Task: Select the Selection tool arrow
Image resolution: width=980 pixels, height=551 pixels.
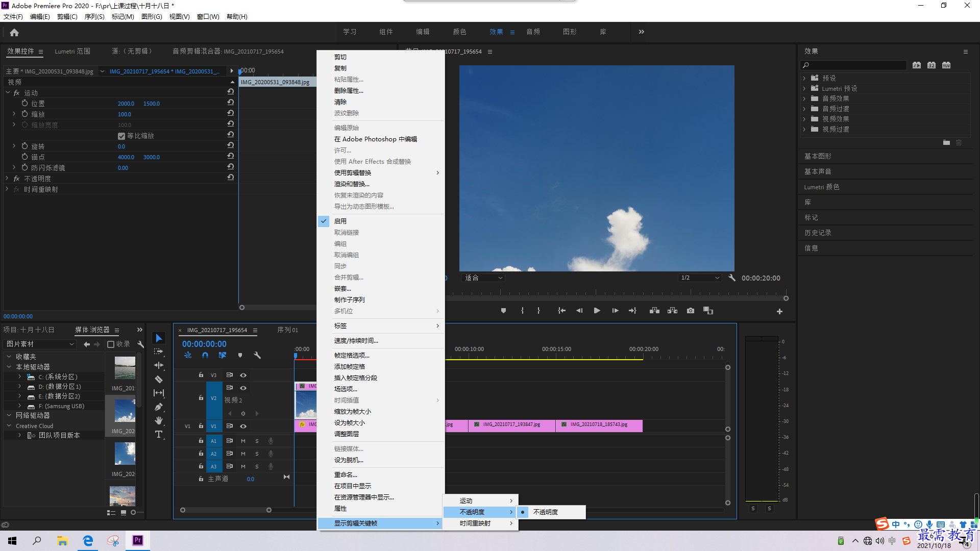Action: tap(159, 338)
